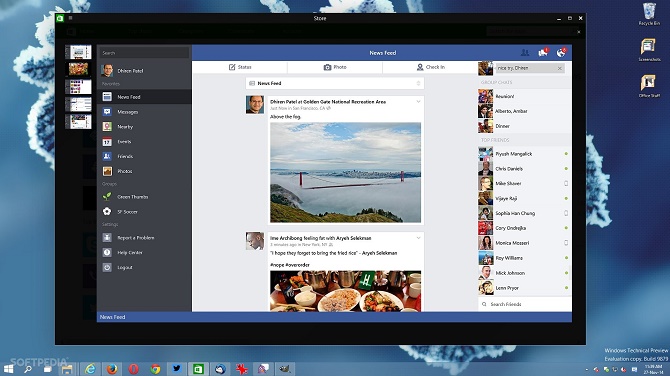Open the Alberto, Ambar group chat

[525, 111]
